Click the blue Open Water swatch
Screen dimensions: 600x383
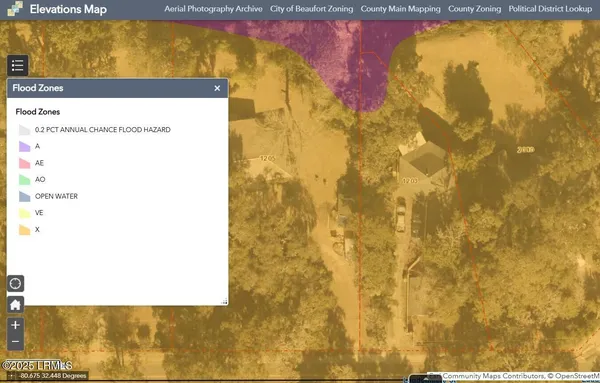click(24, 197)
